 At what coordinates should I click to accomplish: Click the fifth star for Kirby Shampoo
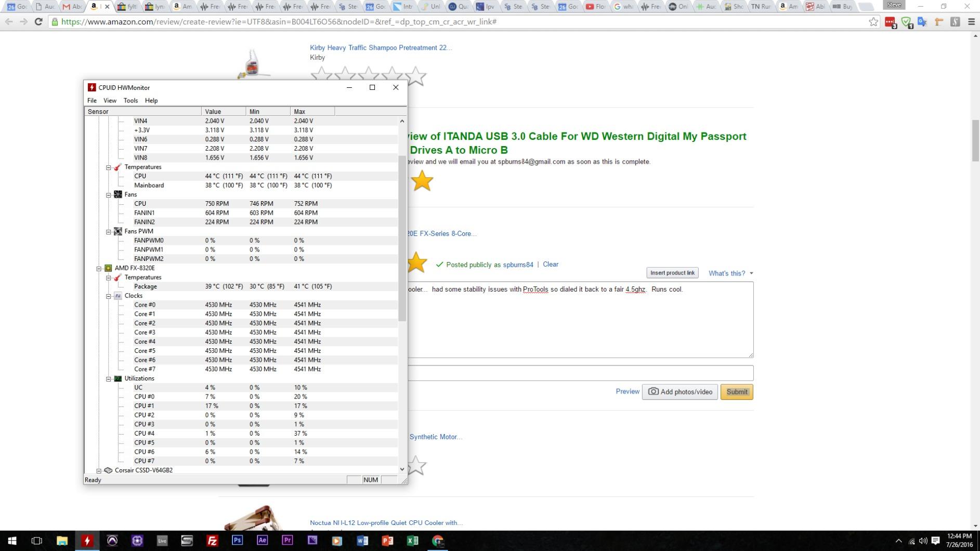(x=415, y=76)
